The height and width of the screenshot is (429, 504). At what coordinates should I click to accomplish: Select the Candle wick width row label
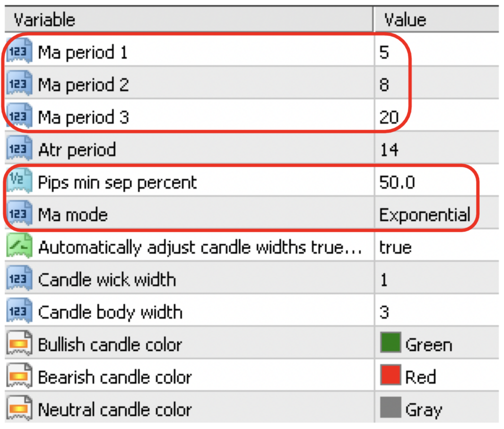[x=107, y=279]
